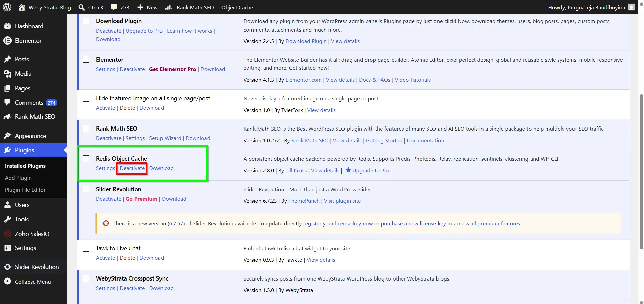Click the Slider Revolution sidebar icon
644x304 pixels.
click(x=7, y=267)
